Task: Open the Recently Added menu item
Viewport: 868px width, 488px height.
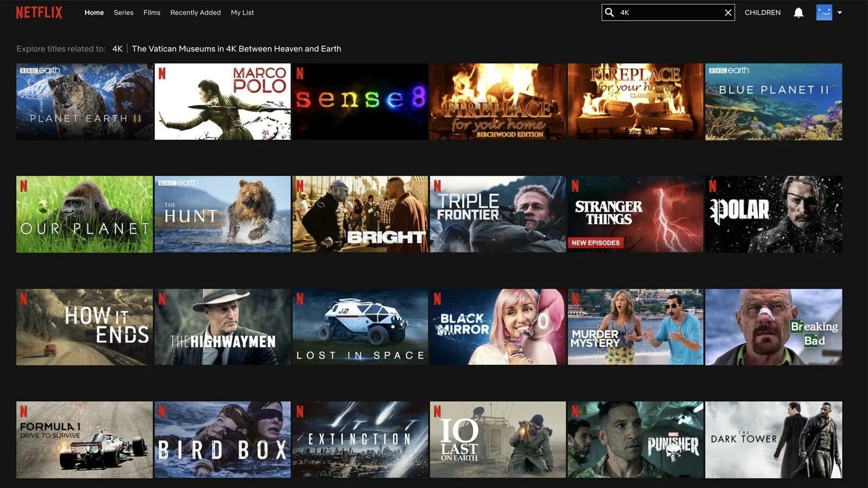Action: point(195,12)
